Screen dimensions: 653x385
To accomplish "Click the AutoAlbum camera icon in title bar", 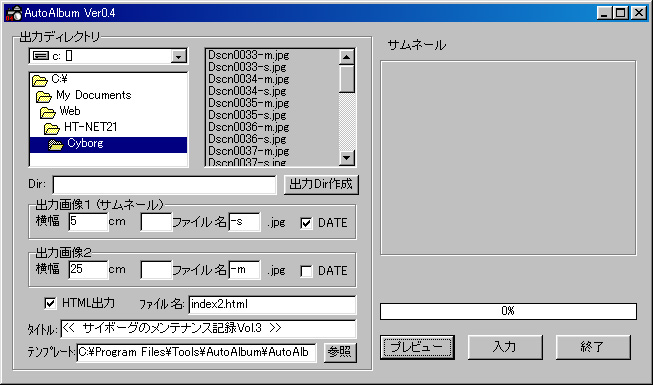I will pyautogui.click(x=13, y=13).
